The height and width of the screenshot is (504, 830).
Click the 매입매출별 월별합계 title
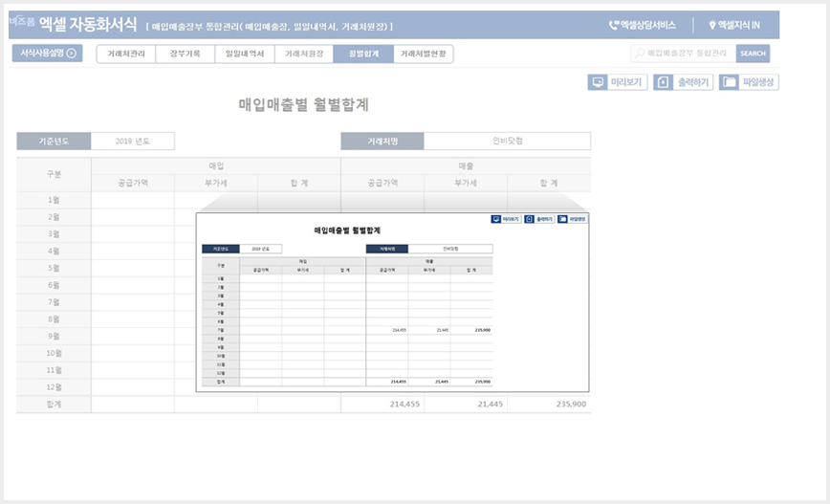[303, 104]
